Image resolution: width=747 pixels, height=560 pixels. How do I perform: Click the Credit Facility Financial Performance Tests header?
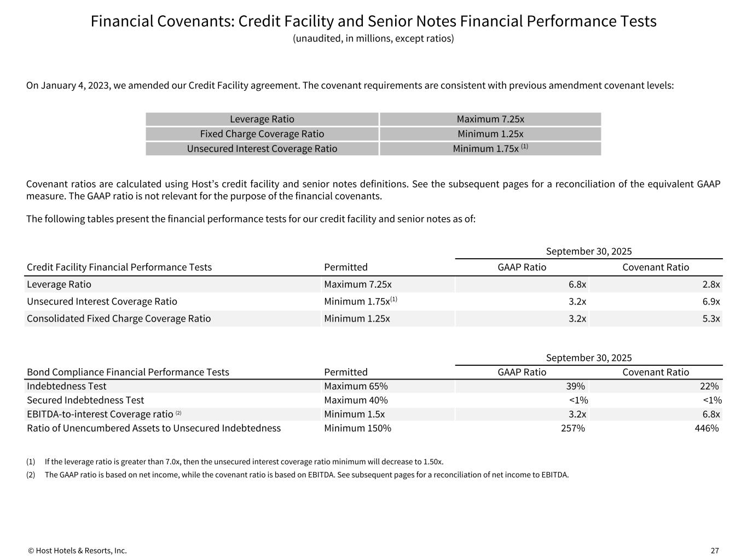coord(119,267)
